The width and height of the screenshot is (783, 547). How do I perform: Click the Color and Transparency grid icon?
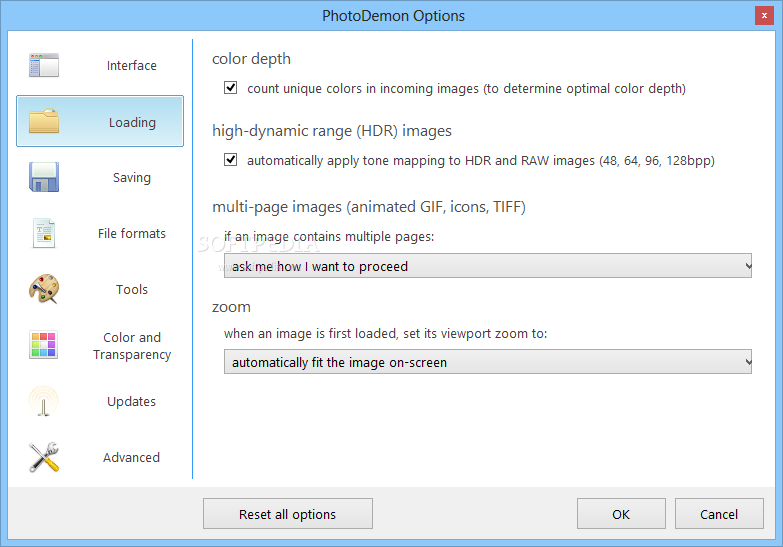[44, 345]
